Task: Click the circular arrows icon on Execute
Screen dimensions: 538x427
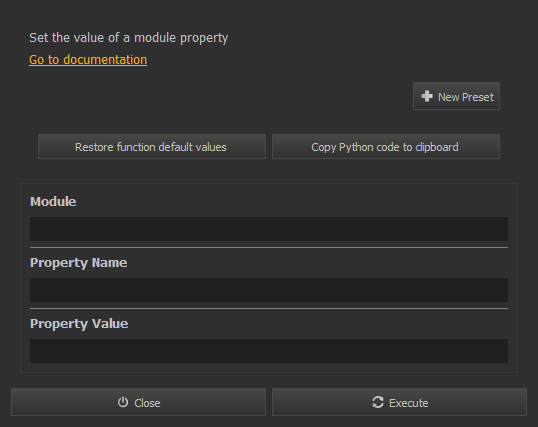Action: point(378,402)
